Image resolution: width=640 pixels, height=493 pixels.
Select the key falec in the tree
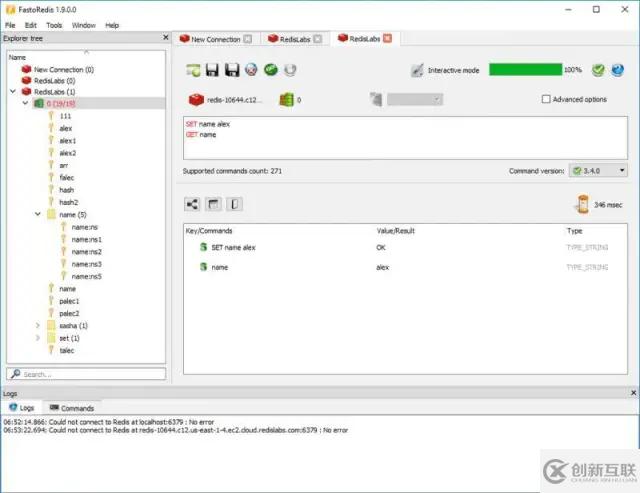[x=67, y=177]
